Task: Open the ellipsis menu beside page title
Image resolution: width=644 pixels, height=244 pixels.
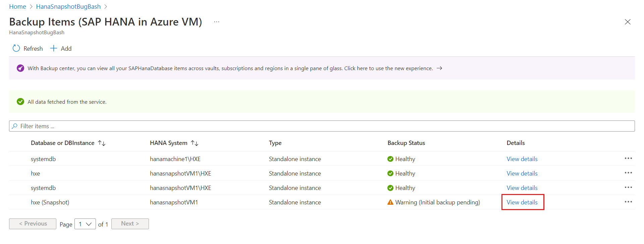Action: click(x=217, y=22)
